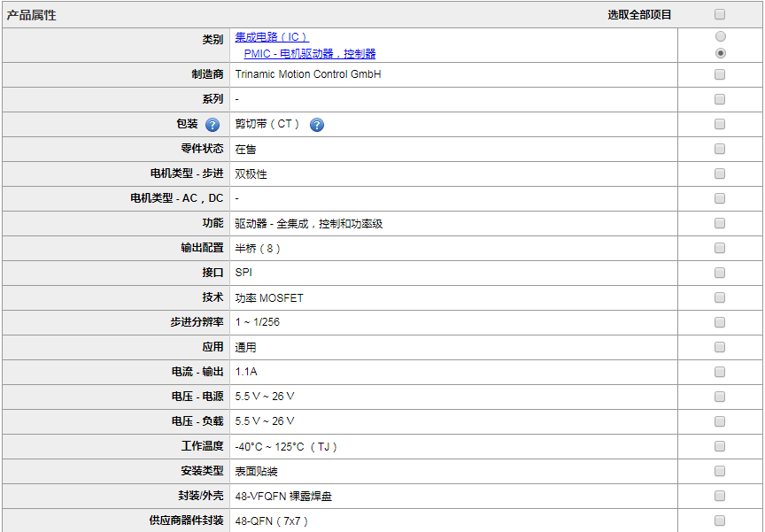Check the 电流 - 输出 1.1A checkbox
This screenshot has height=532, width=765.
[x=720, y=372]
